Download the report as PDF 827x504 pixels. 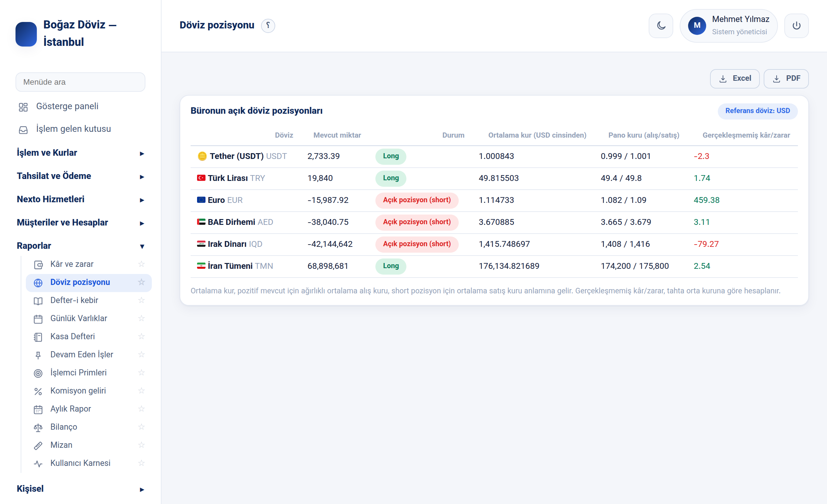[786, 79]
